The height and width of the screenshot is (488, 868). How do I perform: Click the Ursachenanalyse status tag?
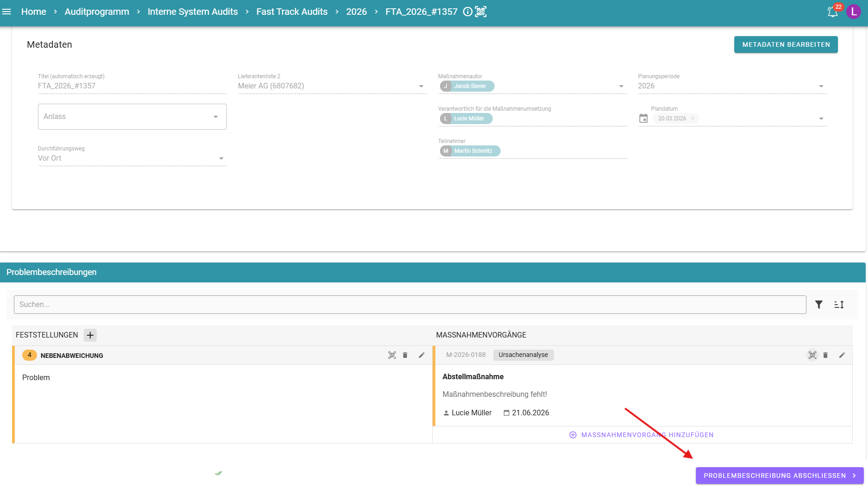point(523,355)
